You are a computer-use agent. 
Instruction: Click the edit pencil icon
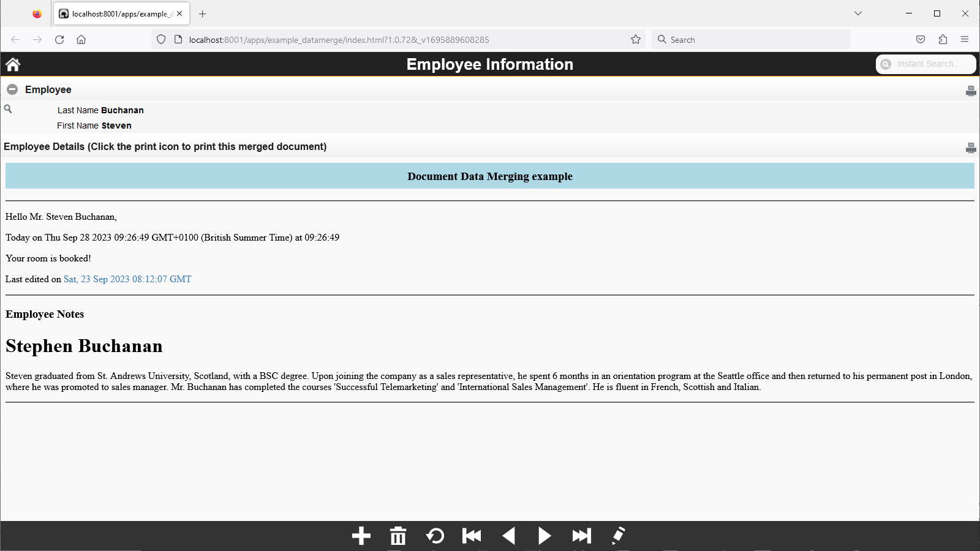618,536
